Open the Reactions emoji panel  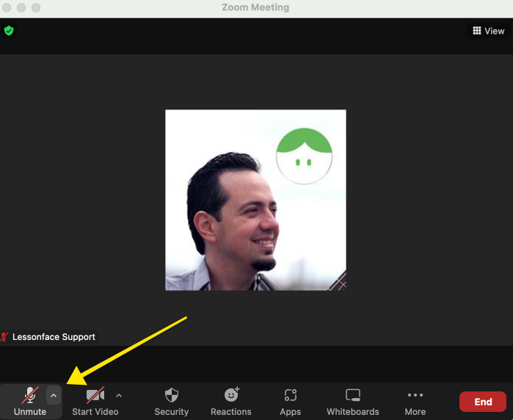pos(231,401)
